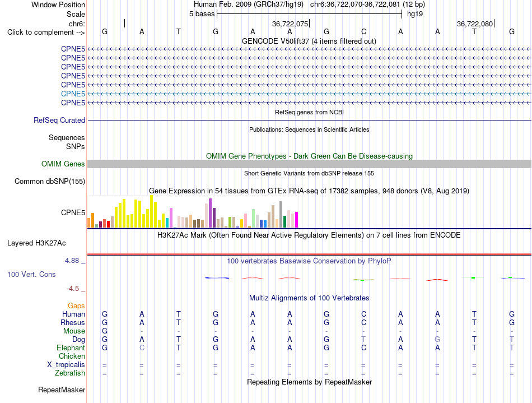The height and width of the screenshot is (403, 532).
Task: Click the Layered H3K27Ac label
Action: (36, 243)
